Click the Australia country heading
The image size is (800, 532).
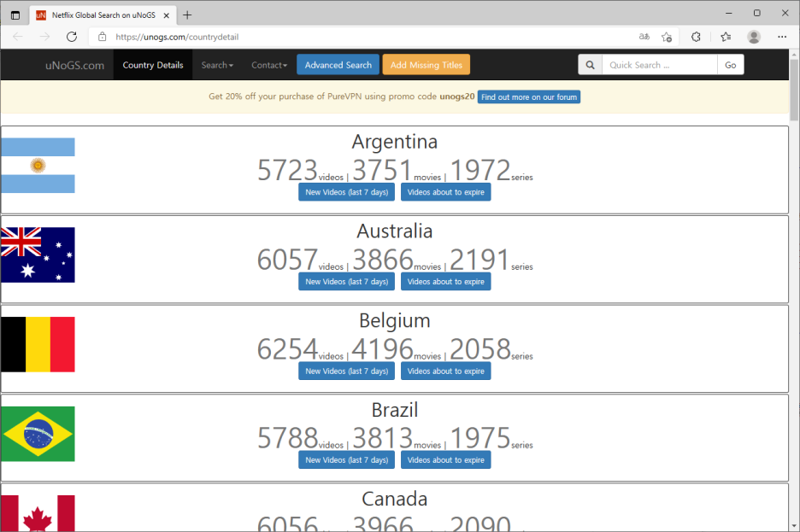tap(395, 231)
